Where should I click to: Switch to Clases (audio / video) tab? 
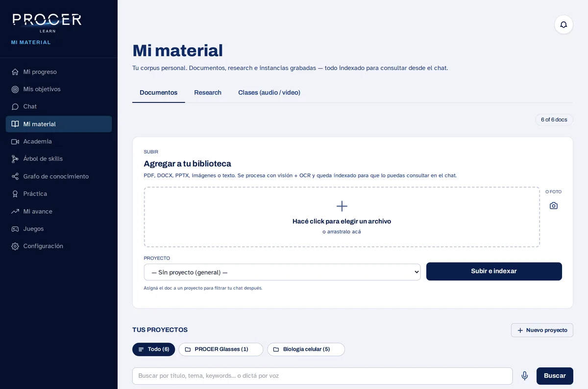[269, 93]
